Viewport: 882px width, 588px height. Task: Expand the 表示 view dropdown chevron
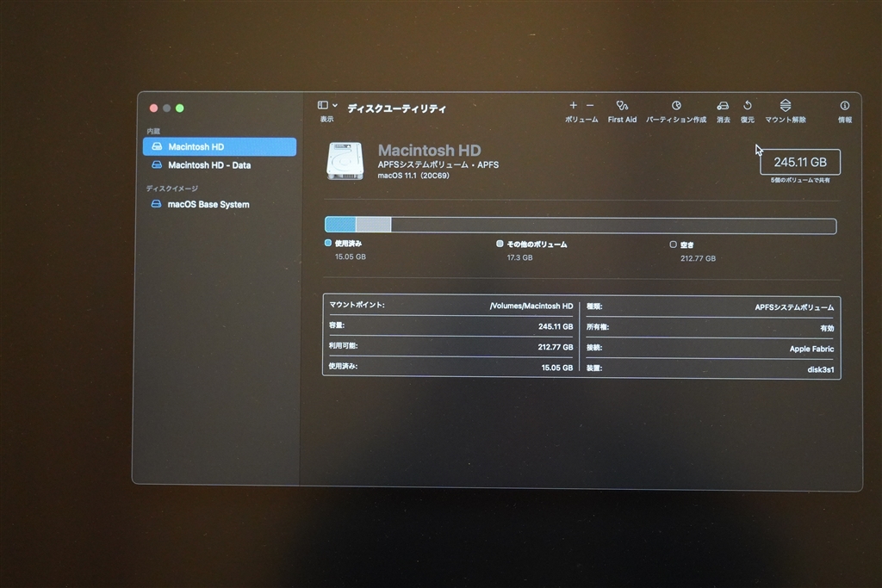pyautogui.click(x=335, y=105)
